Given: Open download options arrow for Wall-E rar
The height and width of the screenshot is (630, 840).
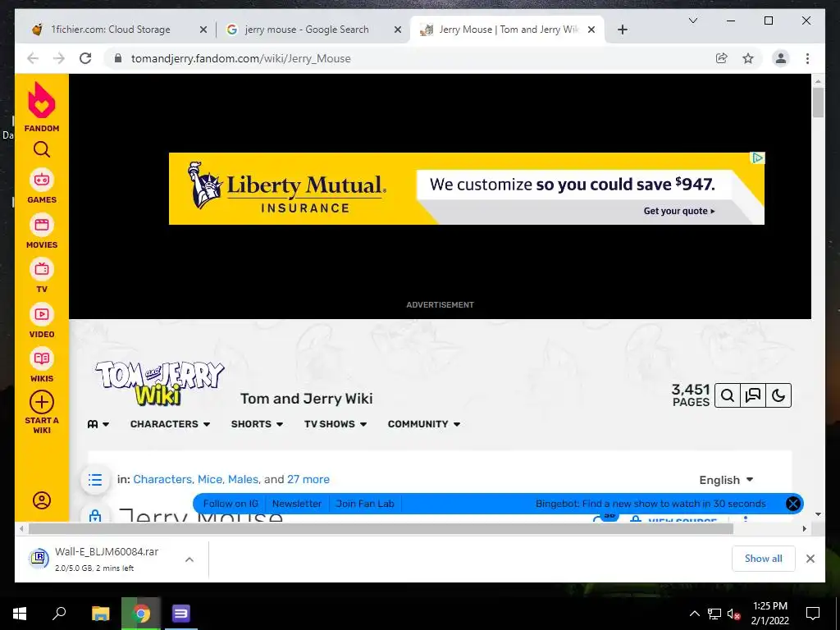Looking at the screenshot, I should tap(189, 559).
